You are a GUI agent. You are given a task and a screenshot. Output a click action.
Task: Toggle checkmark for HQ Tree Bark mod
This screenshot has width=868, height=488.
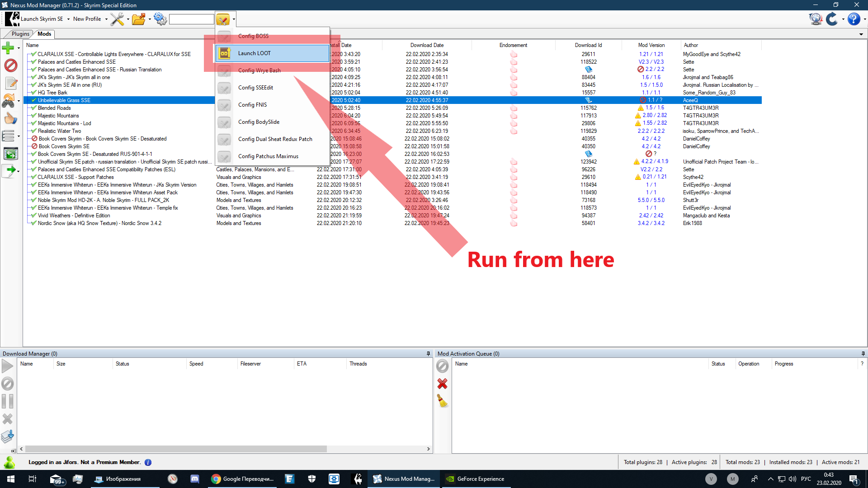click(x=33, y=93)
